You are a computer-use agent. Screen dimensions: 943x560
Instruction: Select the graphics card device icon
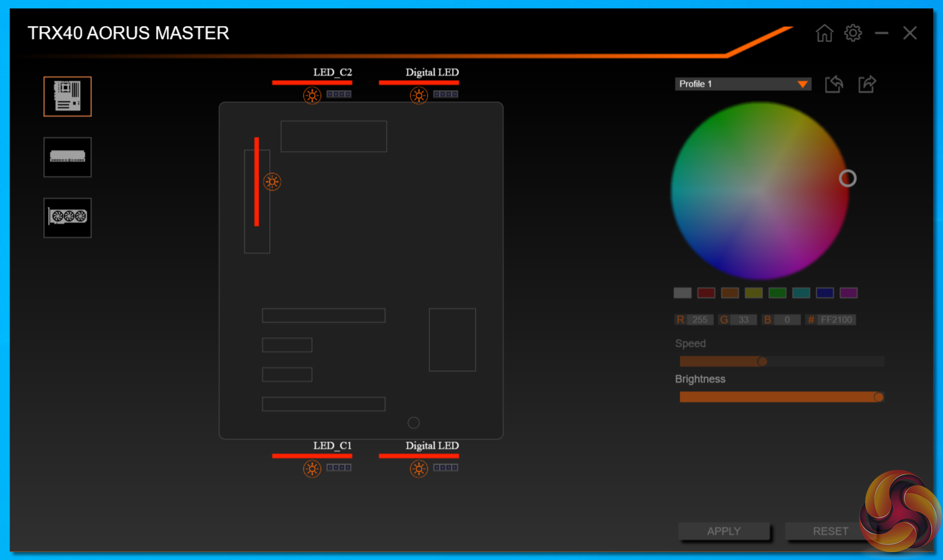click(x=68, y=217)
